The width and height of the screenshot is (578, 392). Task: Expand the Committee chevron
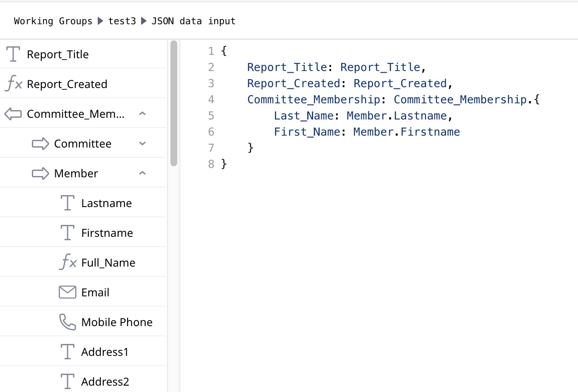point(143,144)
